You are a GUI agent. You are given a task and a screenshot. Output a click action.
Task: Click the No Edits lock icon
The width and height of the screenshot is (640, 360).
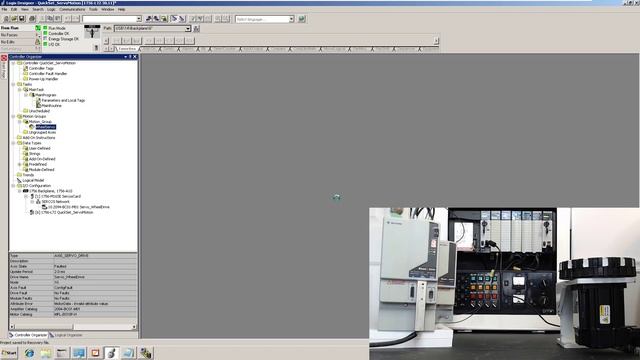coord(38,42)
